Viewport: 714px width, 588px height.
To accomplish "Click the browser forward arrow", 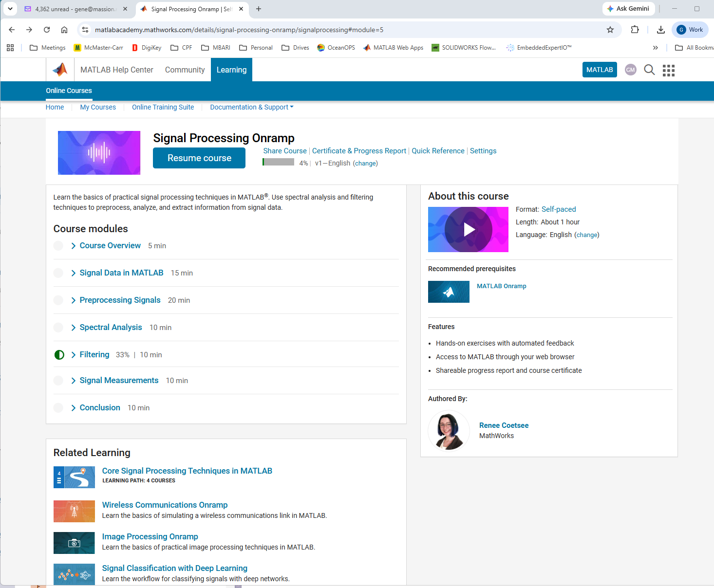I will tap(29, 30).
